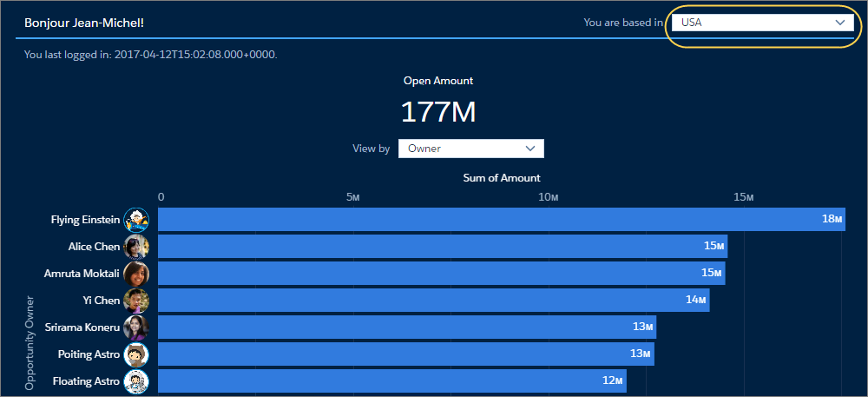Click Yi Chen's avatar picture

[136, 301]
